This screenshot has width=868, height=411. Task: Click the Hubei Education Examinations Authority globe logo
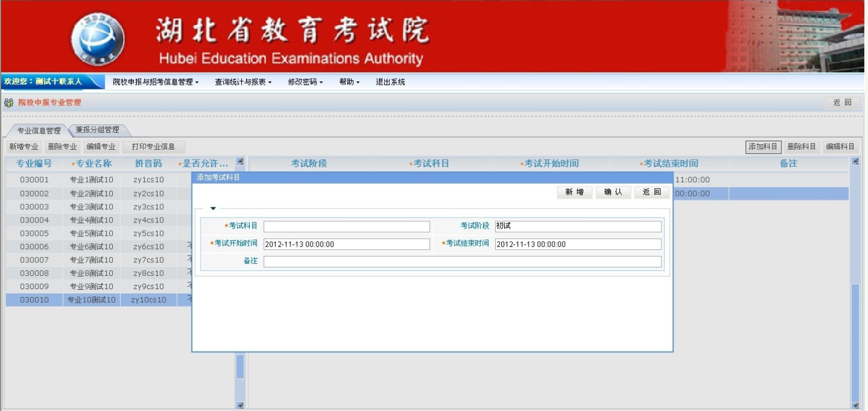point(98,38)
